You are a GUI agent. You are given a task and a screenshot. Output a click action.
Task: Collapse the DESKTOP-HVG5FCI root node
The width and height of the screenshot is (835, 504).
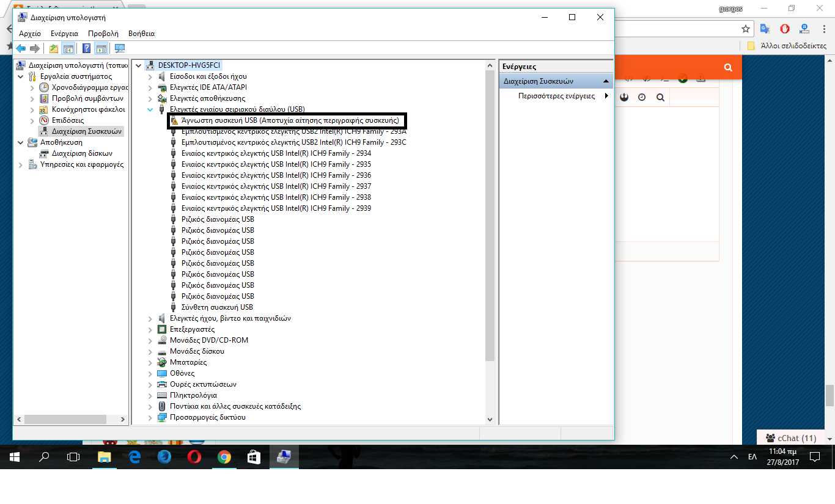click(139, 65)
